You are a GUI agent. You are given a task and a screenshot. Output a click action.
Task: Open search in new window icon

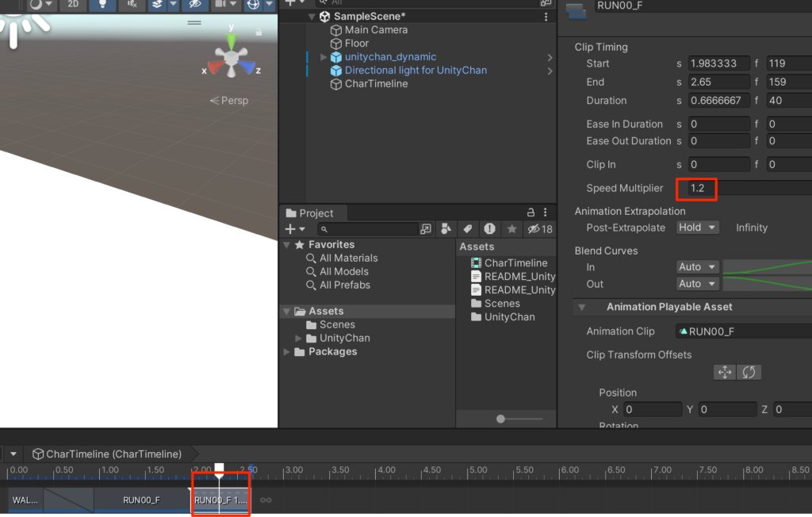(426, 229)
